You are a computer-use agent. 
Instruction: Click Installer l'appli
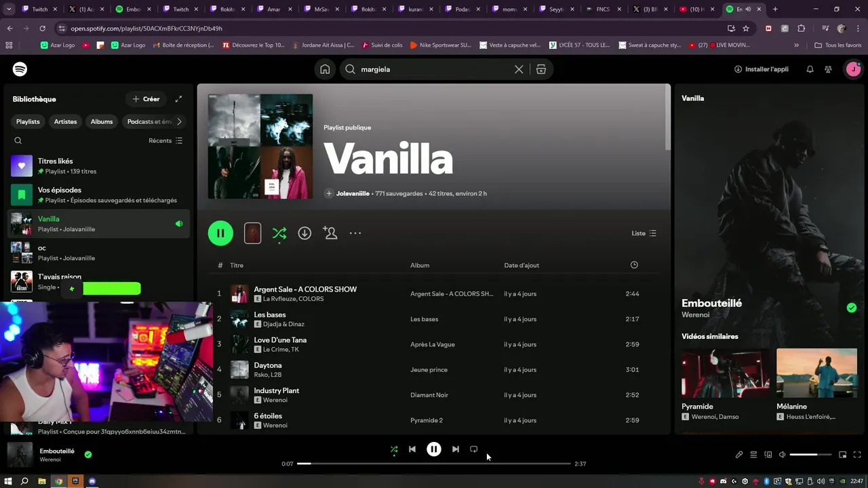[762, 69]
